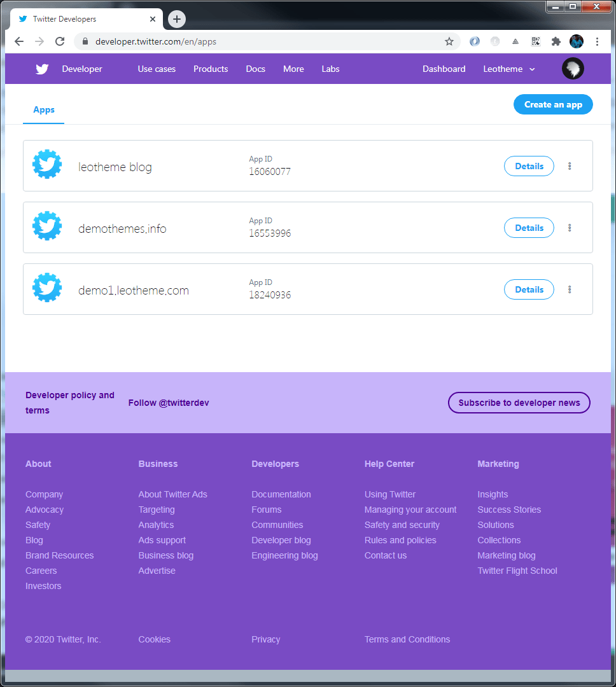Click the demo1.leotheme.com app icon
The image size is (616, 687).
(47, 288)
